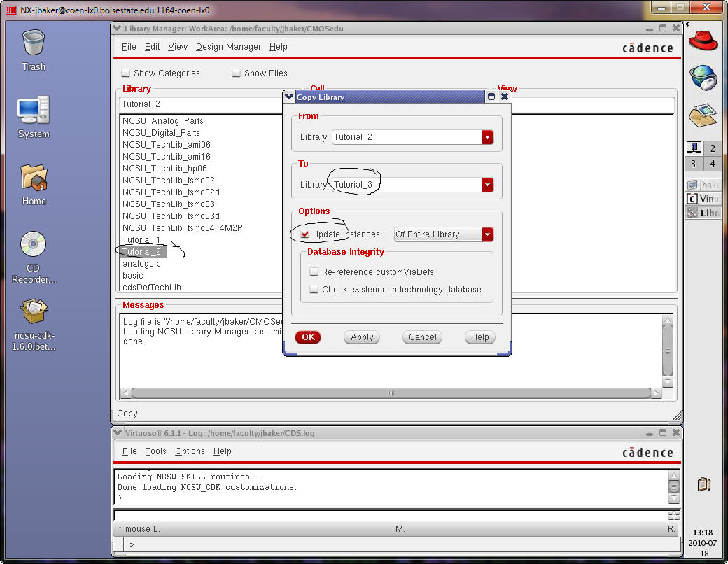This screenshot has height=564, width=728.
Task: Click OK in Copy Library dialog
Action: (x=308, y=337)
